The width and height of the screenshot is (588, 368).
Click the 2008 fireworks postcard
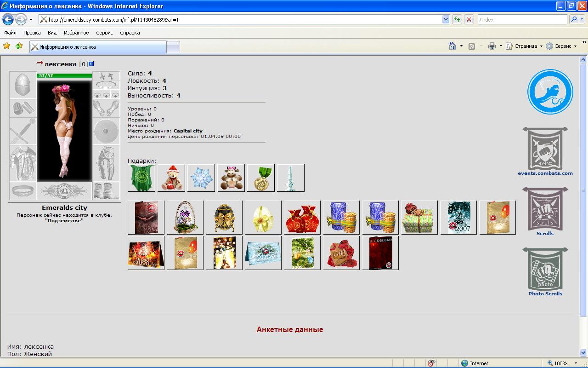[146, 253]
